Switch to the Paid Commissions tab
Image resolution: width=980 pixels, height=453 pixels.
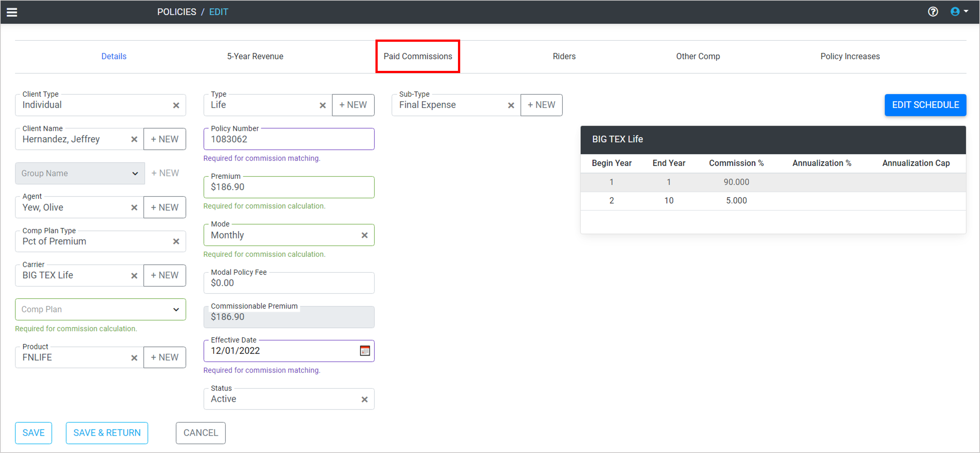417,56
